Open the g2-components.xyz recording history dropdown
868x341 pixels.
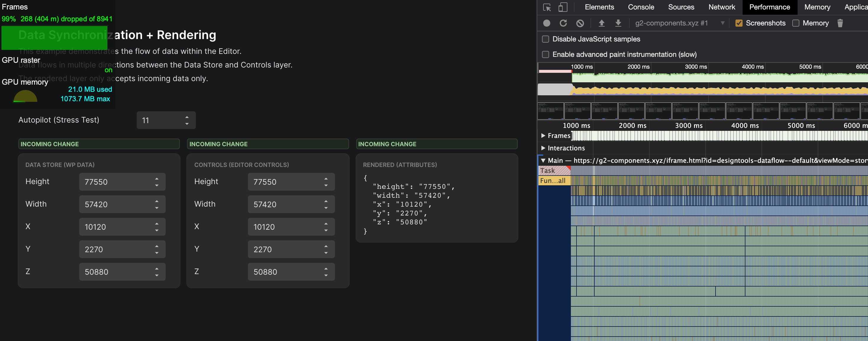pos(722,23)
